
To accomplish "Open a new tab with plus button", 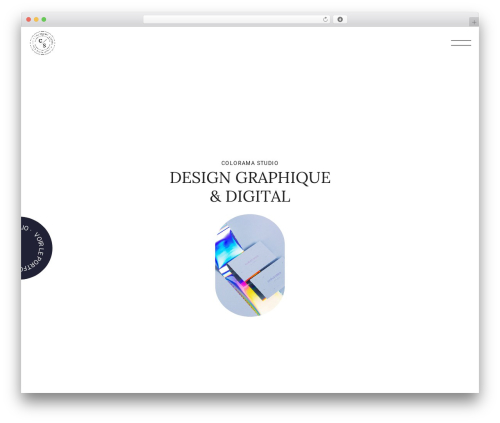I will click(x=474, y=22).
